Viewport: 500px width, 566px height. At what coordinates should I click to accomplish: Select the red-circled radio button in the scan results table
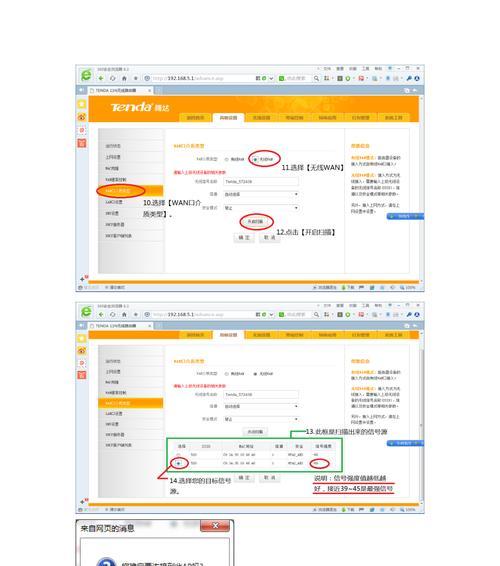click(178, 463)
